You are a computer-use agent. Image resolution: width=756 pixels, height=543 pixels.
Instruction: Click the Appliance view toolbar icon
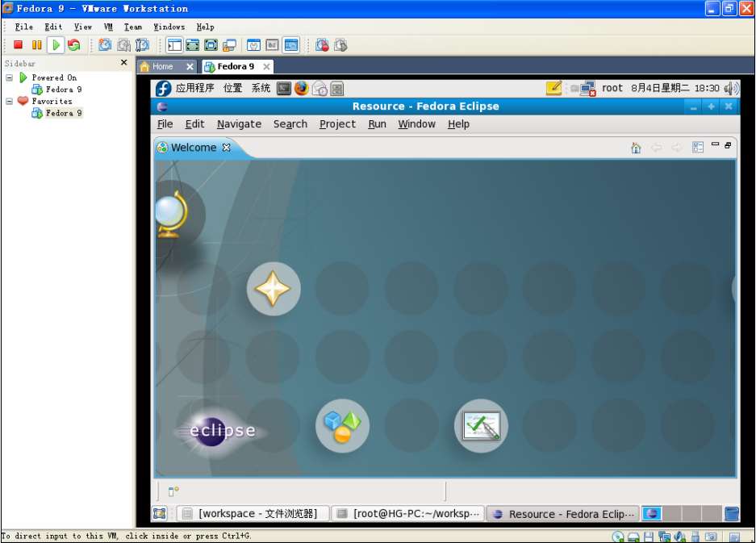tap(272, 45)
